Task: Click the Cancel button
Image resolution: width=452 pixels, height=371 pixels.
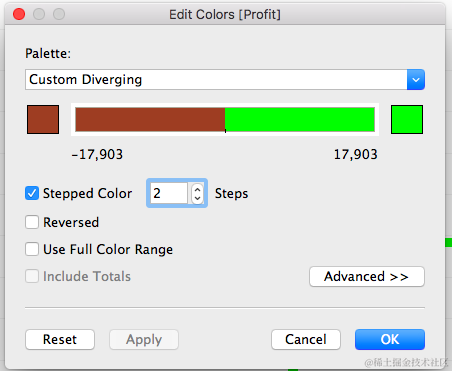Action: [x=306, y=339]
